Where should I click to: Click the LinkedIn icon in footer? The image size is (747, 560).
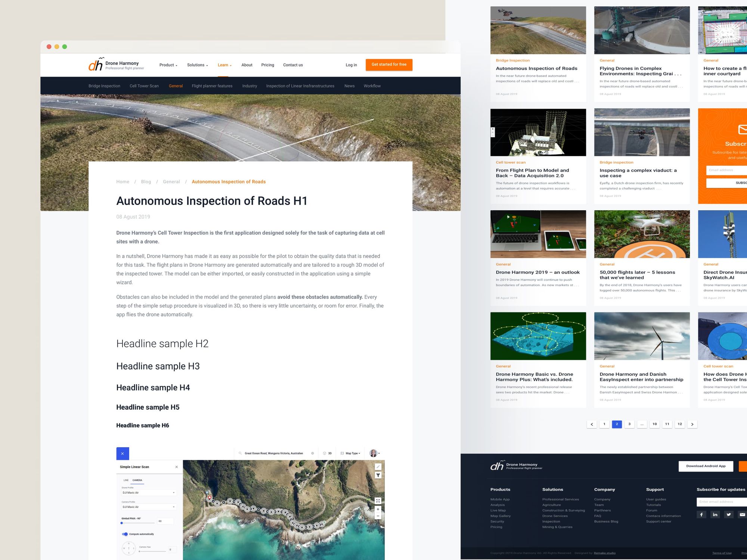click(715, 514)
